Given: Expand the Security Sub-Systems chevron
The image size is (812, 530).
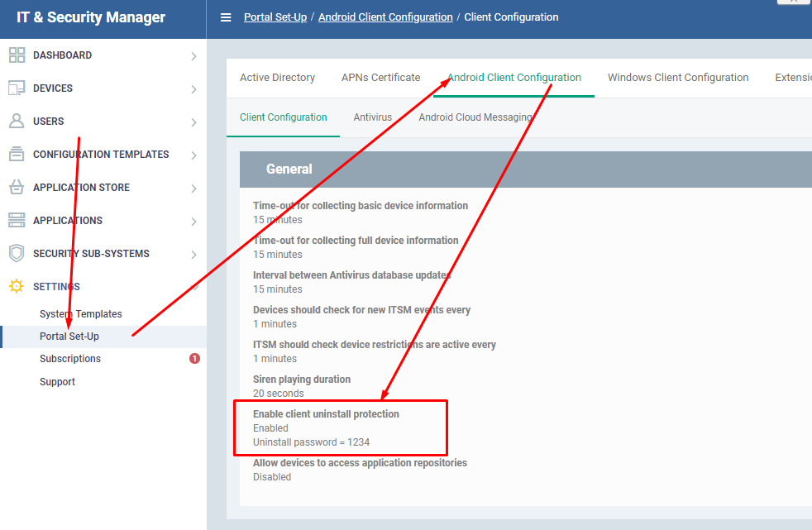Looking at the screenshot, I should 193,255.
